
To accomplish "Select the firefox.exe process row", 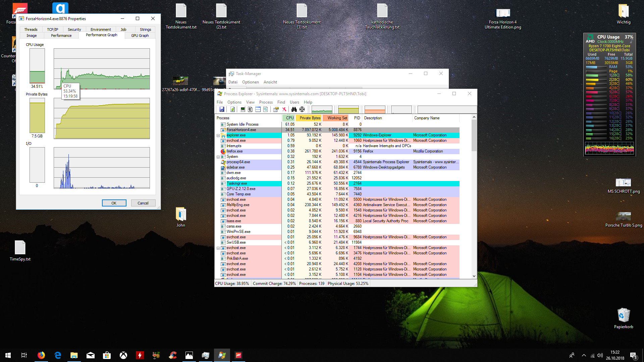I will click(234, 152).
